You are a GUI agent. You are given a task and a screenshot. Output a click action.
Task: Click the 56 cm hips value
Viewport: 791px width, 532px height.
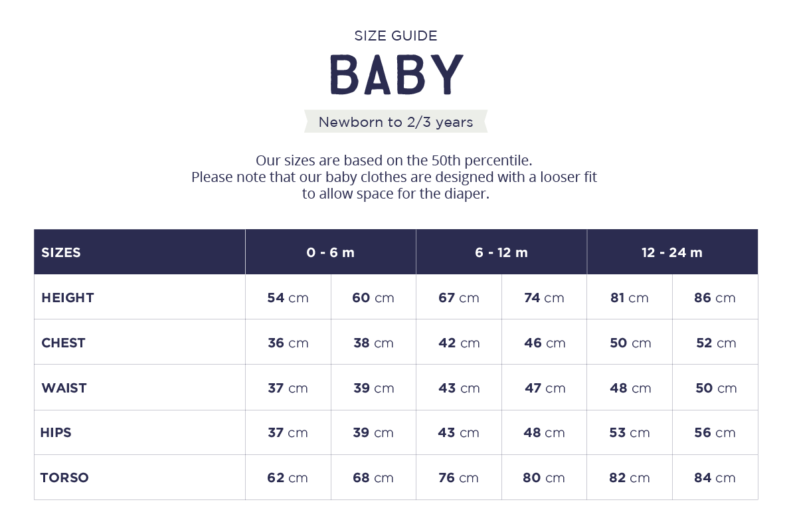pyautogui.click(x=715, y=432)
